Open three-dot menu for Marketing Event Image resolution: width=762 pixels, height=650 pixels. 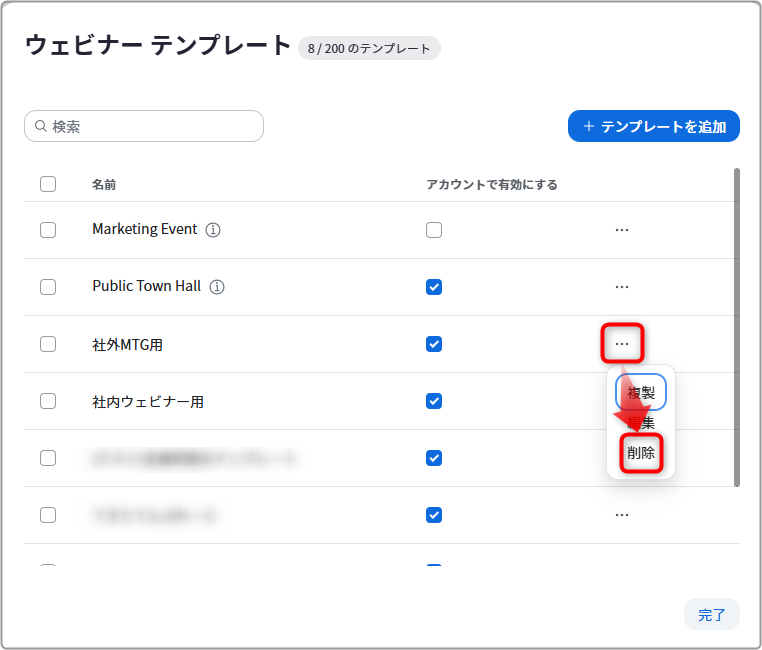click(x=622, y=230)
